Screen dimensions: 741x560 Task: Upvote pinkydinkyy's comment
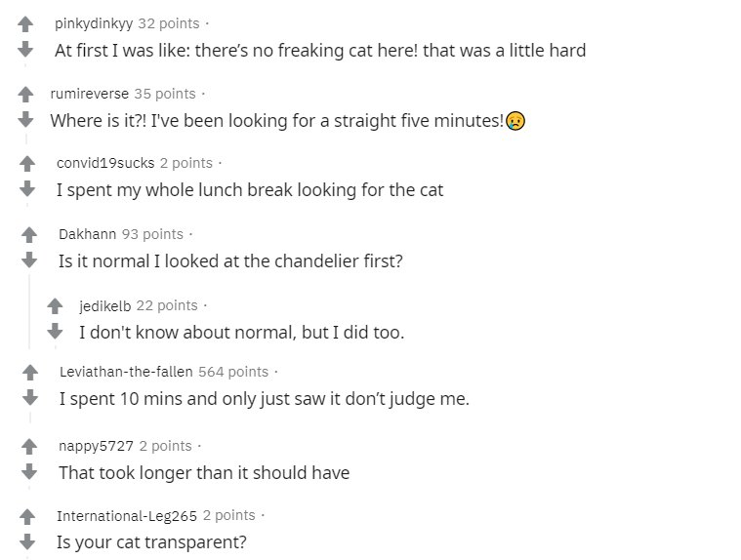tap(25, 24)
